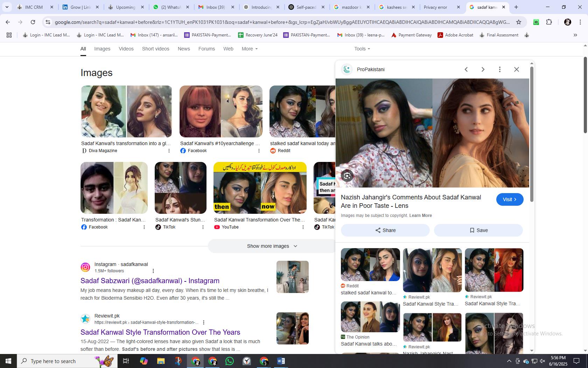Image resolution: width=588 pixels, height=368 pixels.
Task: Click the Windows search box
Action: (x=66, y=361)
